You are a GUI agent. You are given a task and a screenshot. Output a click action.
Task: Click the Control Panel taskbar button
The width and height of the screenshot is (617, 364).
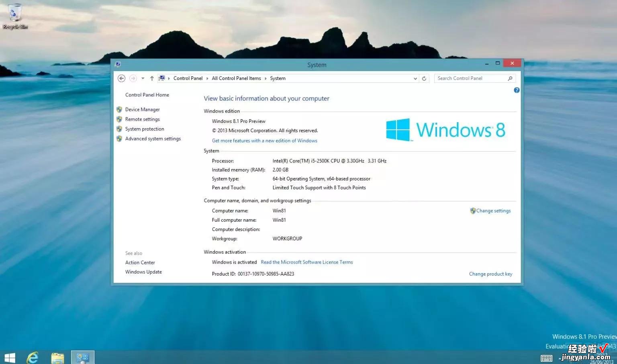coord(83,357)
